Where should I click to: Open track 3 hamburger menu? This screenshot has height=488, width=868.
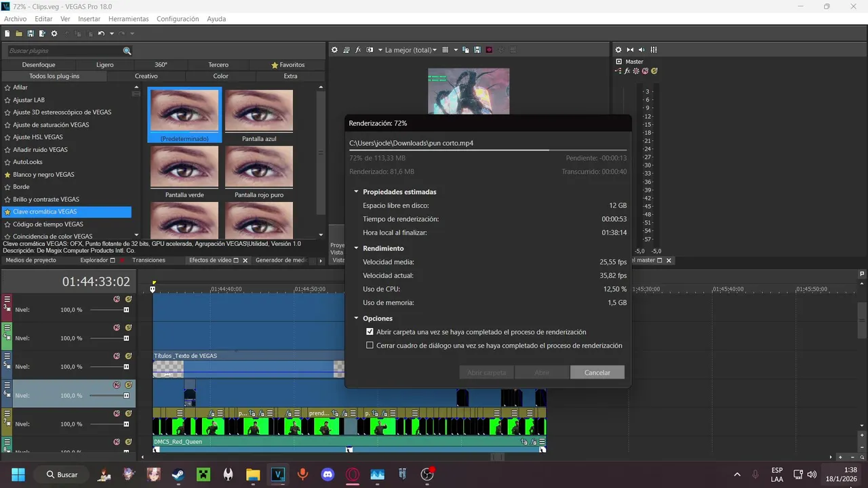pos(7,298)
